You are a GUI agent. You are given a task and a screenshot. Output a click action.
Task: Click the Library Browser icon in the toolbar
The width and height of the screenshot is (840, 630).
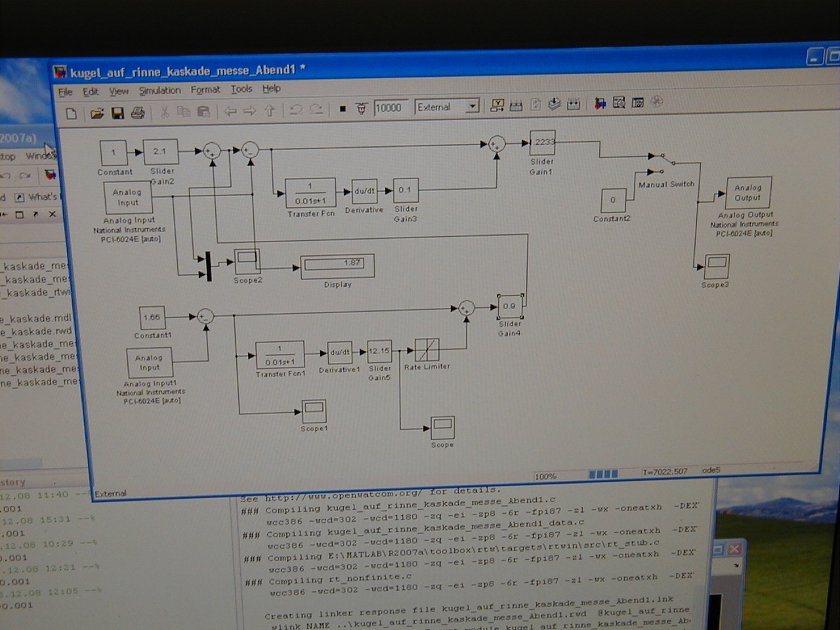click(x=600, y=103)
